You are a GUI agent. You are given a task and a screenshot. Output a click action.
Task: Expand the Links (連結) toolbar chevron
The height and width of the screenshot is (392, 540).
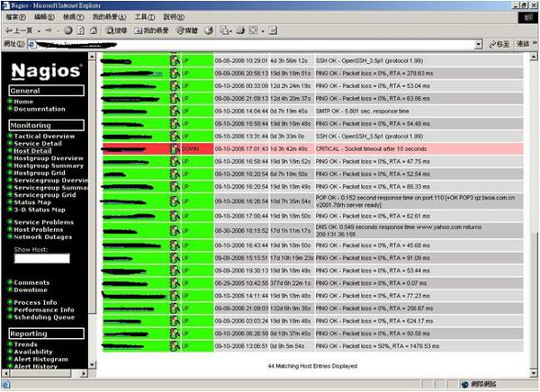point(535,42)
